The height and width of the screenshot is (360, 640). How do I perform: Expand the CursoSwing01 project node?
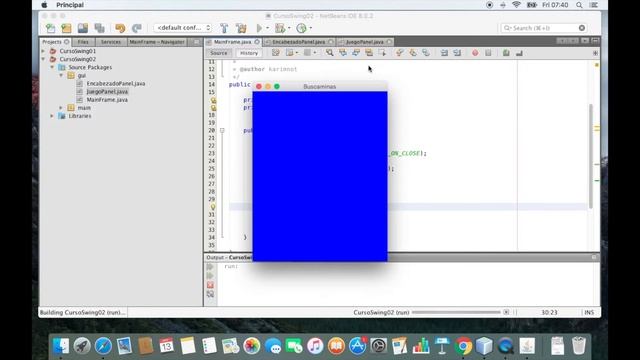(x=43, y=51)
